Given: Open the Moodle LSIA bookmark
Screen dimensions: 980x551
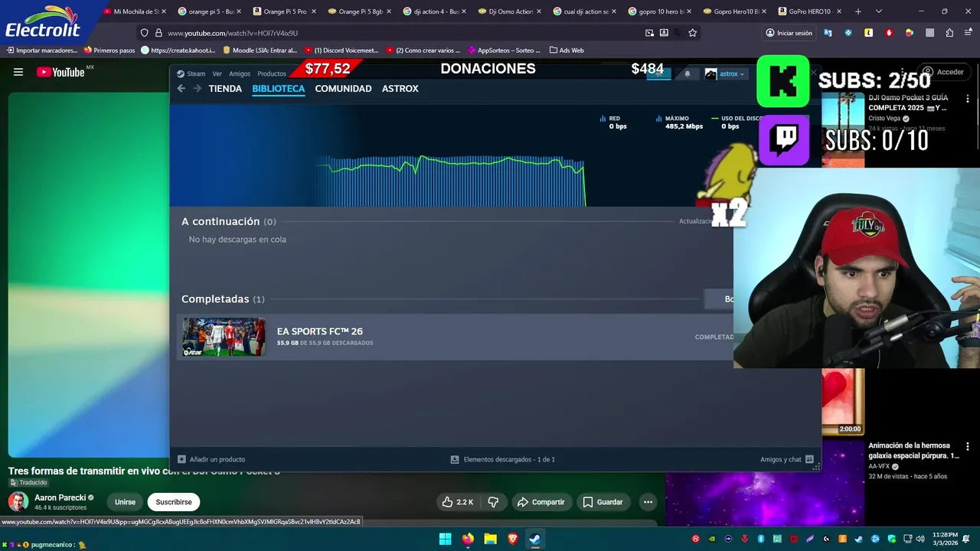Looking at the screenshot, I should point(260,51).
